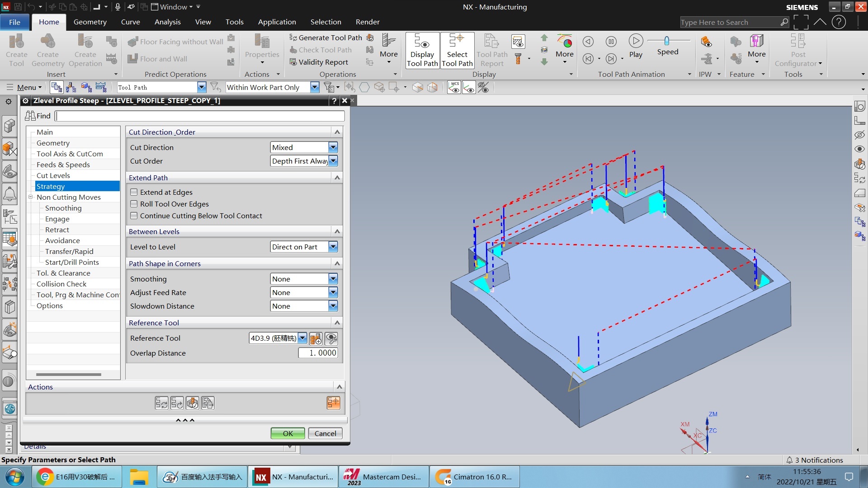Viewport: 868px width, 488px height.
Task: Open Adjust Feed Rate dropdown
Action: [333, 292]
